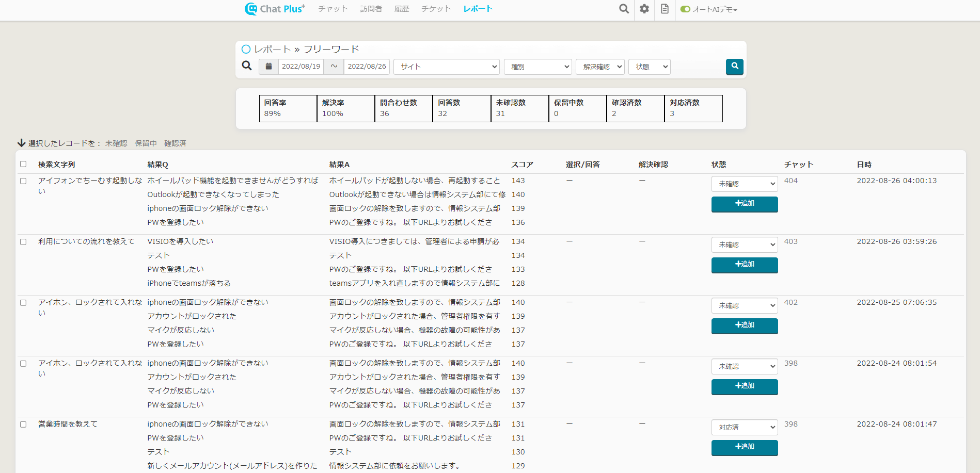Mark selected records as 確認済
980x473 pixels.
click(x=175, y=143)
